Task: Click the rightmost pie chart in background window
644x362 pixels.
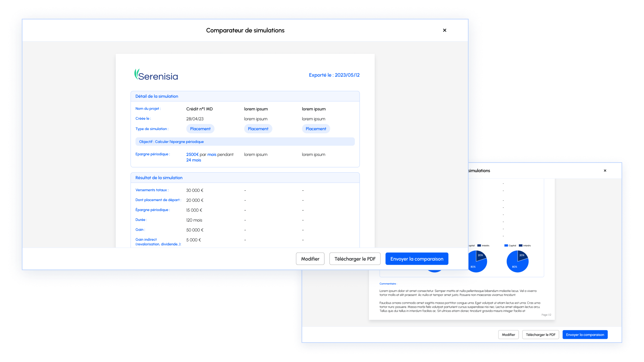Action: tap(517, 261)
